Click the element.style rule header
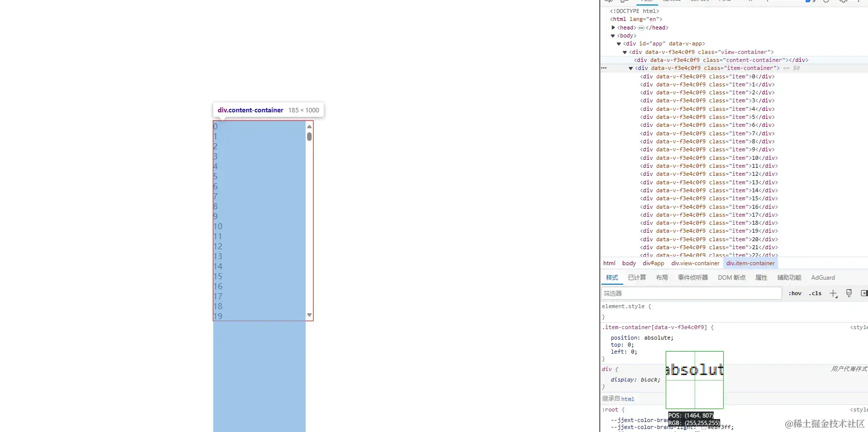Image resolution: width=868 pixels, height=432 pixels. [626, 306]
